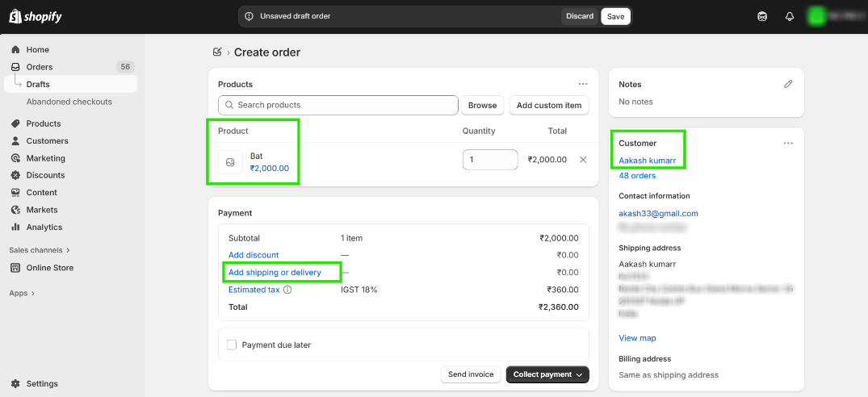Remove Bat product with X icon
Screen dimensions: 868x397
pyautogui.click(x=583, y=160)
